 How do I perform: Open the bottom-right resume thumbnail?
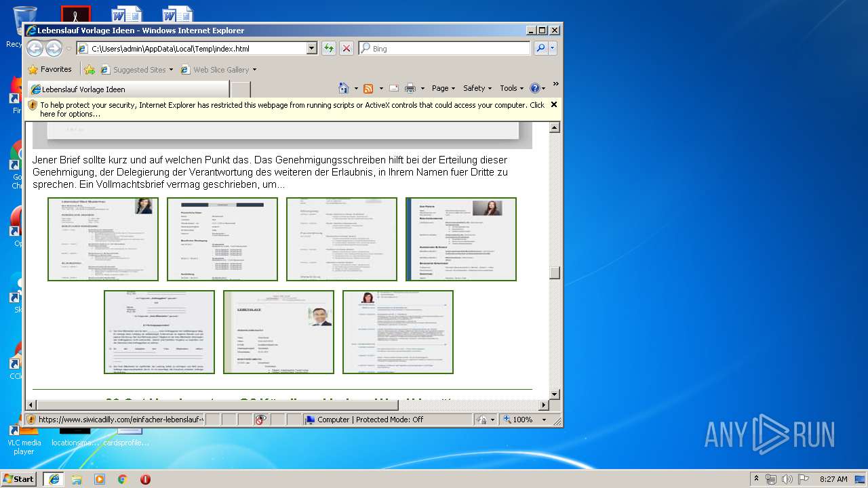tap(398, 332)
